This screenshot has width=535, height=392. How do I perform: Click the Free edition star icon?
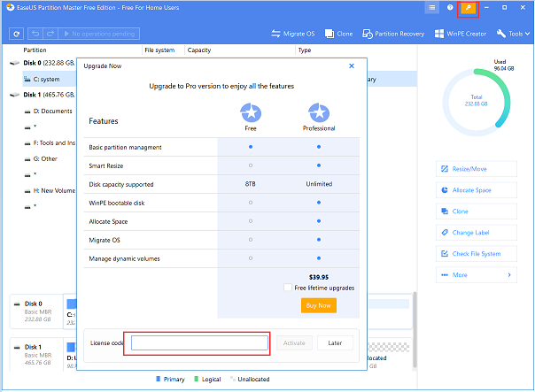pyautogui.click(x=251, y=112)
